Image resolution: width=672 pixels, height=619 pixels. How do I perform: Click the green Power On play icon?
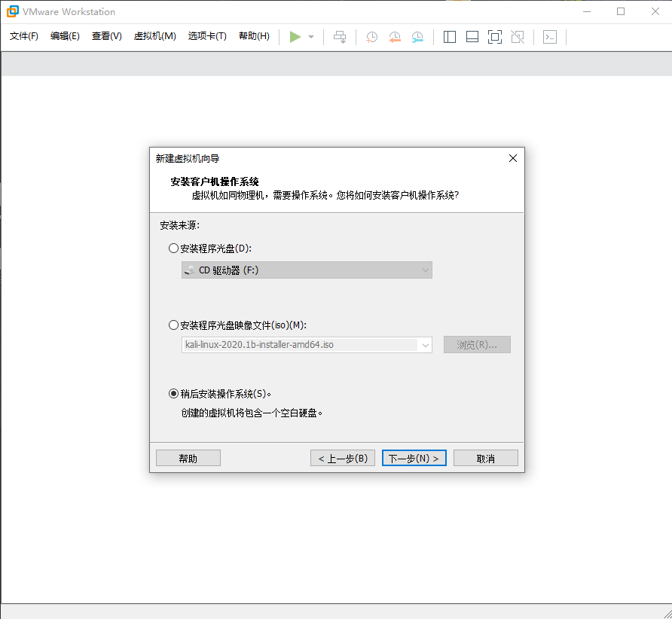click(295, 37)
